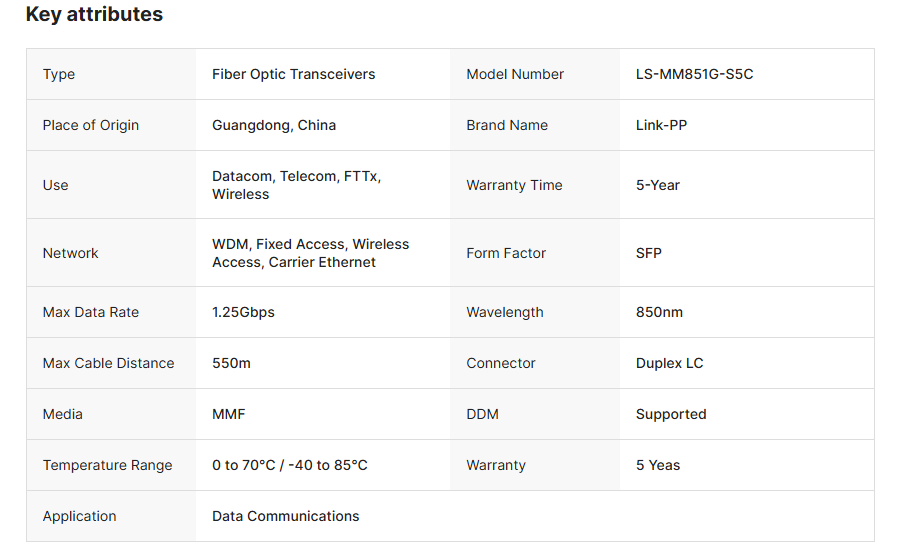The width and height of the screenshot is (903, 550).
Task: Select the SFP form factor value
Action: point(648,253)
